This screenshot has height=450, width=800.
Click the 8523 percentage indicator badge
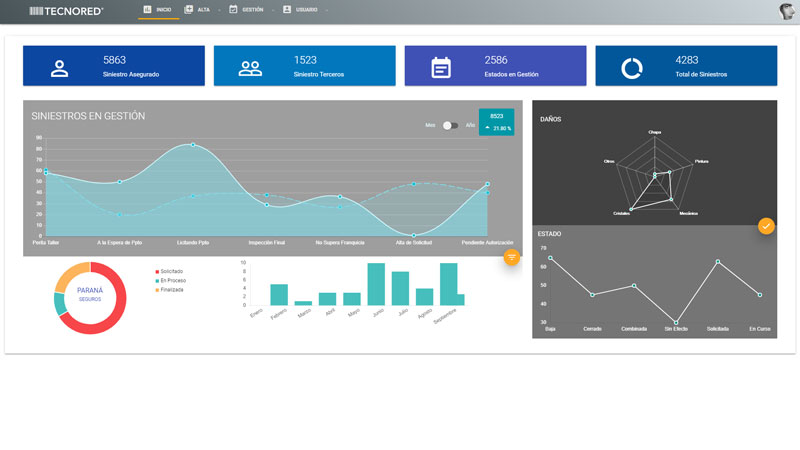(496, 122)
